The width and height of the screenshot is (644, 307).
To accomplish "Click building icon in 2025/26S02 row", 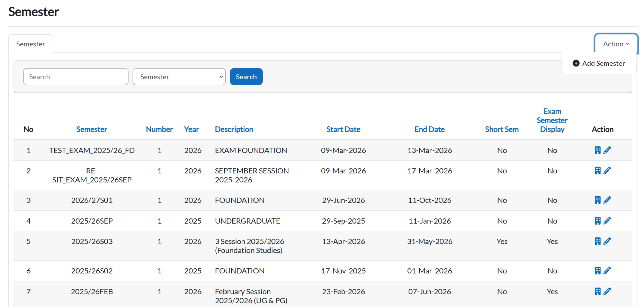I will [598, 271].
